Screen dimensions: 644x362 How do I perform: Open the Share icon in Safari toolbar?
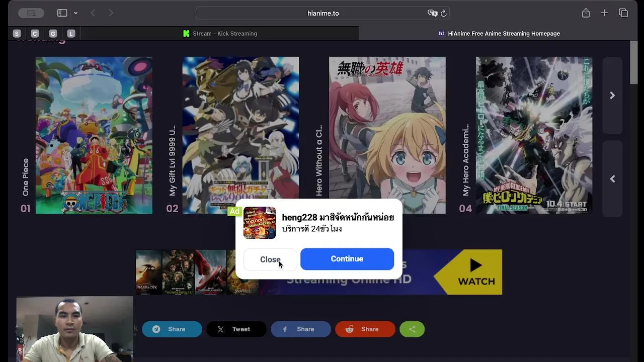(x=586, y=13)
